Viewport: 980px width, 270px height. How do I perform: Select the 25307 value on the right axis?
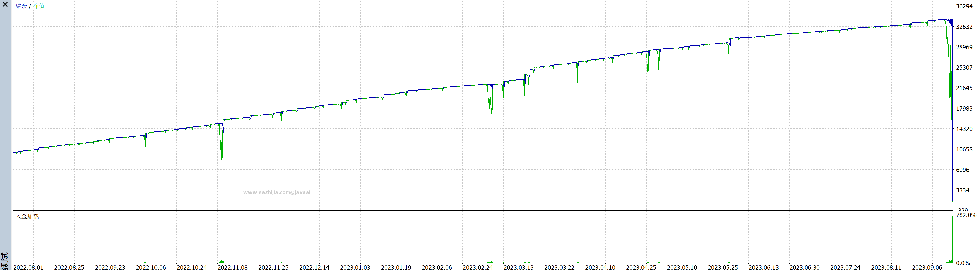click(964, 68)
